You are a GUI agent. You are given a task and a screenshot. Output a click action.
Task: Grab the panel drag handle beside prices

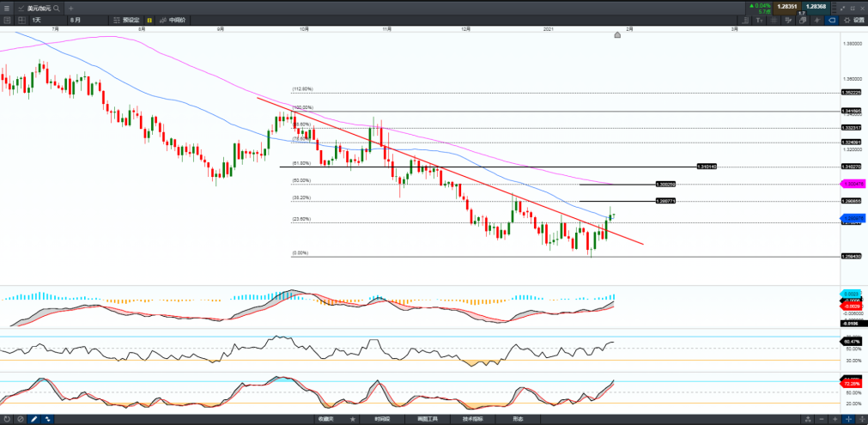[x=835, y=9]
